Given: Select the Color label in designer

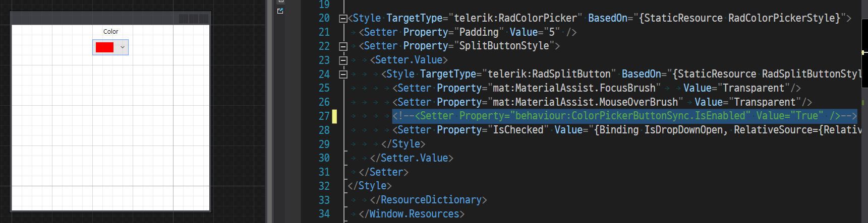Looking at the screenshot, I should (x=110, y=32).
